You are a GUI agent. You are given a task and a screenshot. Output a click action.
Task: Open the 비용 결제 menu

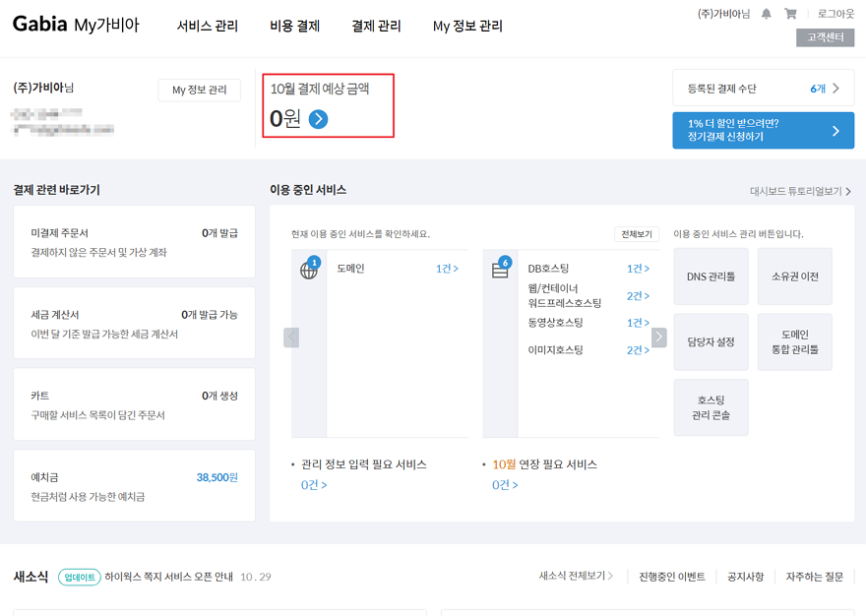click(295, 26)
